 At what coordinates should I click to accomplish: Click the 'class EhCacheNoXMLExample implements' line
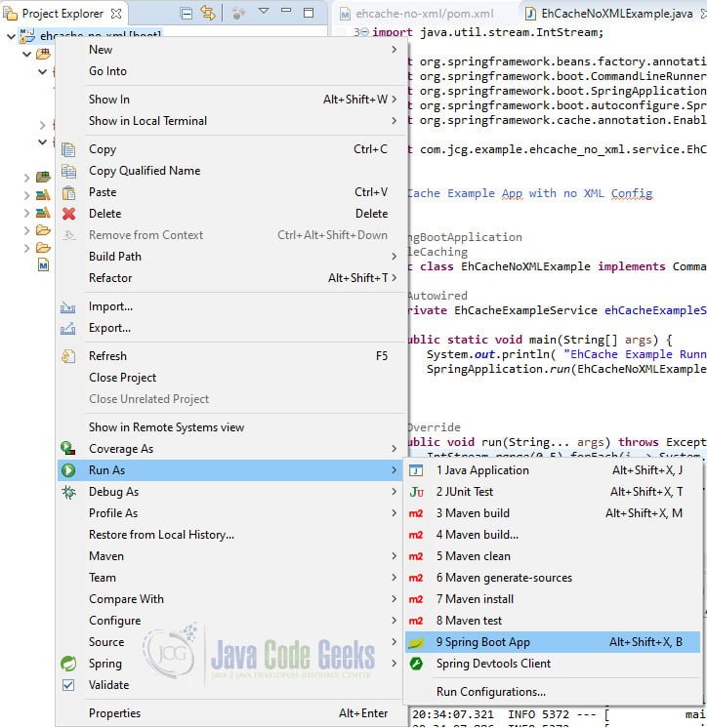coord(557,266)
